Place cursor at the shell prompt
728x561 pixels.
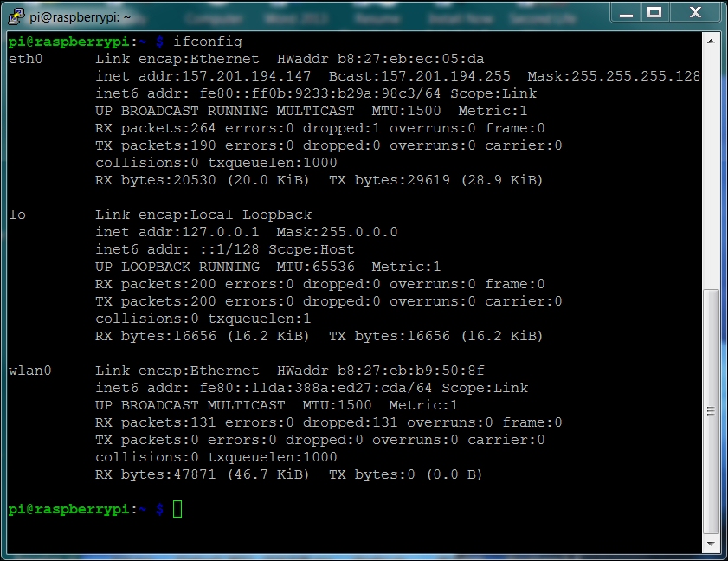(x=176, y=509)
